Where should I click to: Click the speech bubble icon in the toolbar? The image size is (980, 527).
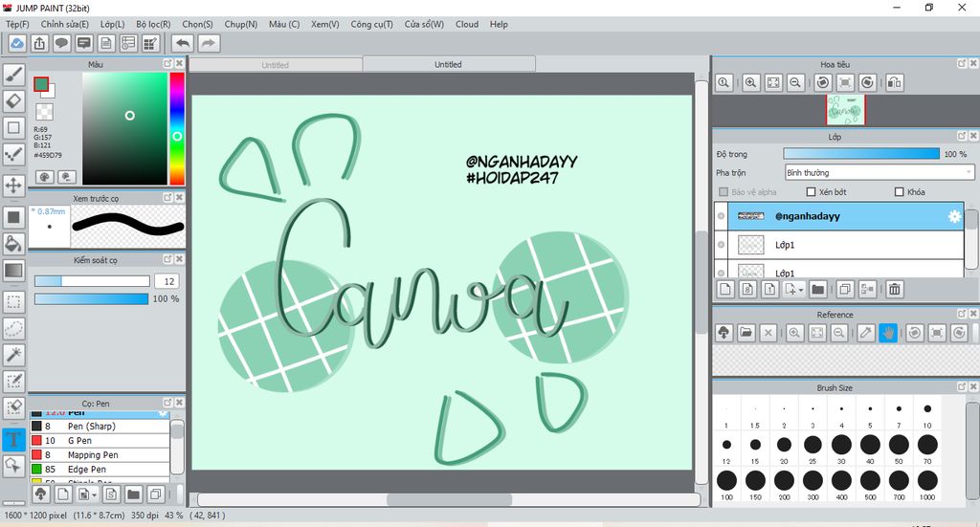pyautogui.click(x=61, y=43)
